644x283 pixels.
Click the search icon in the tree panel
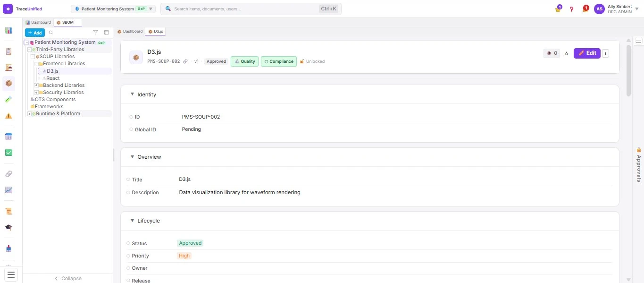click(x=51, y=33)
